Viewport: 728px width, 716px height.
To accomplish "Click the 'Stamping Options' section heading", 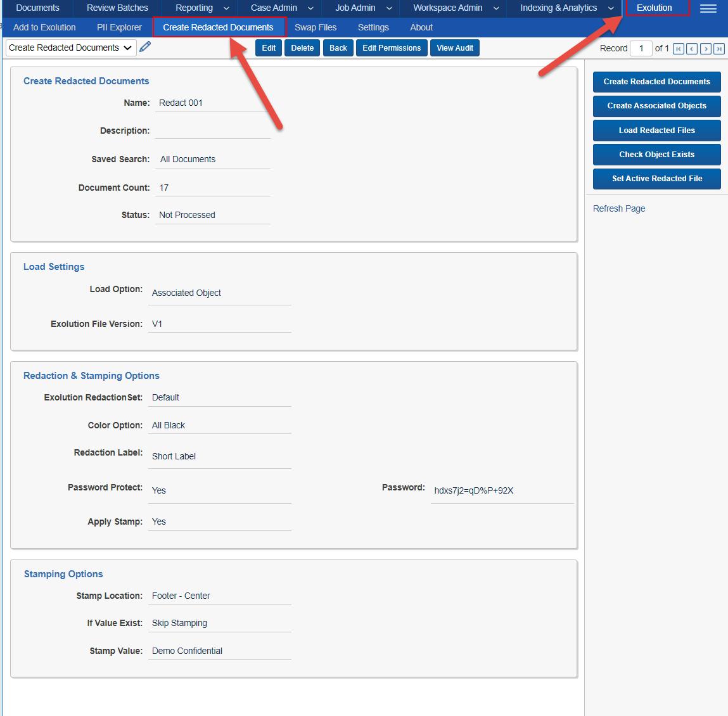I will click(x=63, y=574).
